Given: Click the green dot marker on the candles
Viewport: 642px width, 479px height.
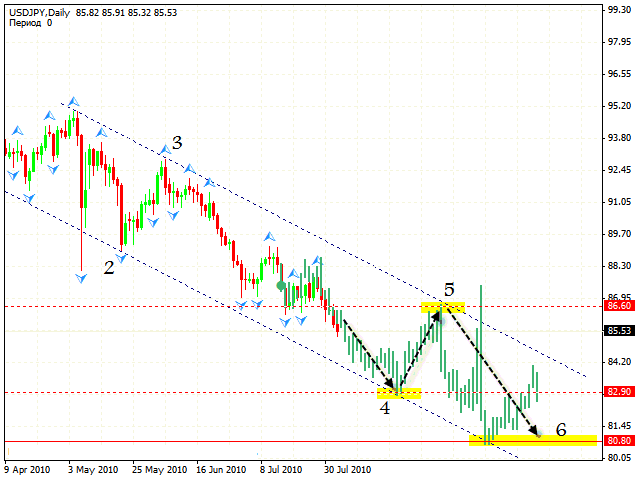Looking at the screenshot, I should (281, 286).
